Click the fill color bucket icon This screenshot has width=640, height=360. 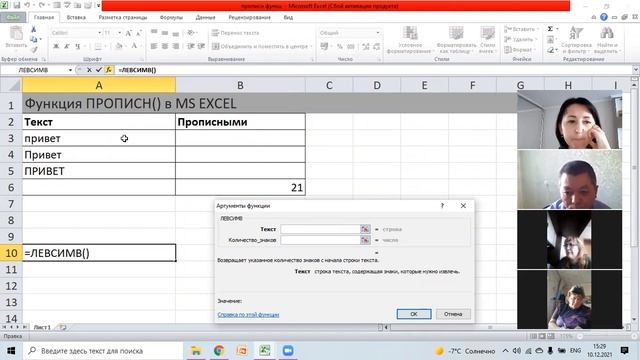point(118,46)
